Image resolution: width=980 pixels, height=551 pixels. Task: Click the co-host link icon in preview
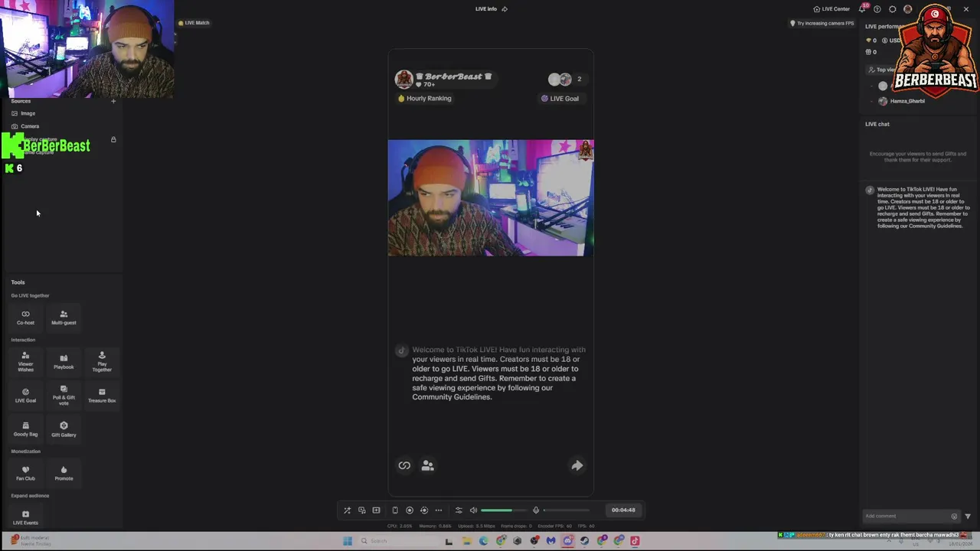(404, 465)
